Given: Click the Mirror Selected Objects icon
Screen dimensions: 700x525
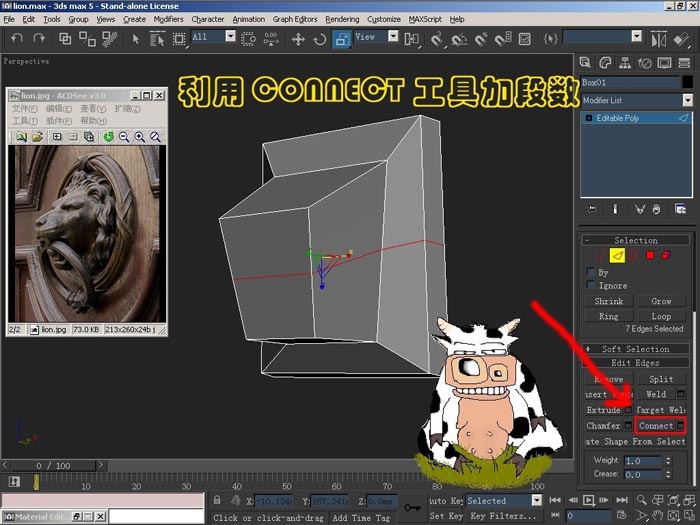Looking at the screenshot, I should point(658,39).
